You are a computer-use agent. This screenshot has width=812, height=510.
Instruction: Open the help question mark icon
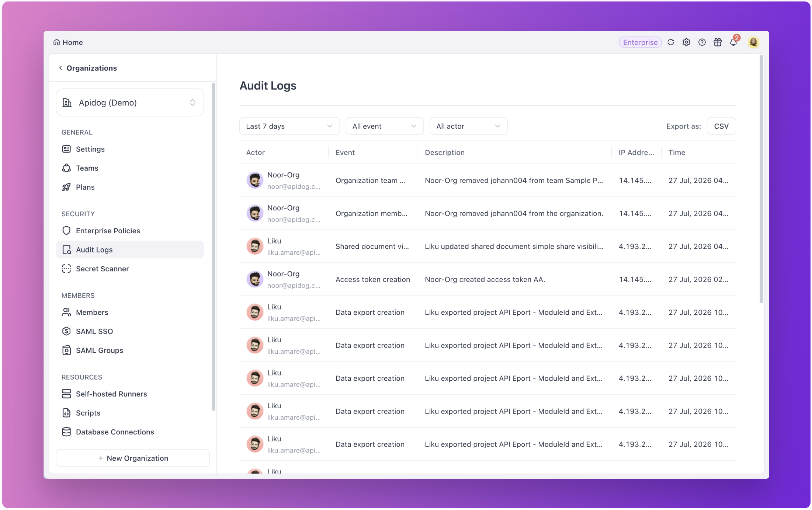click(x=702, y=42)
